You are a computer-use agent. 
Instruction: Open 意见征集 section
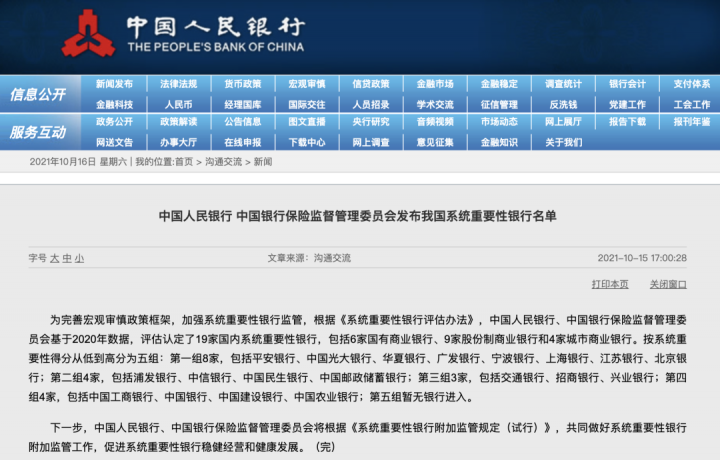tap(435, 142)
